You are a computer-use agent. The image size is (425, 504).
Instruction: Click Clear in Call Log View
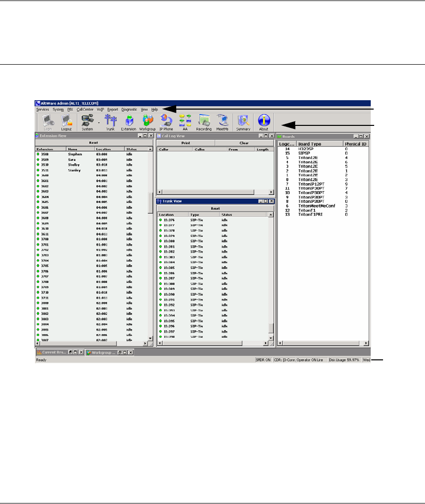pyautogui.click(x=244, y=143)
